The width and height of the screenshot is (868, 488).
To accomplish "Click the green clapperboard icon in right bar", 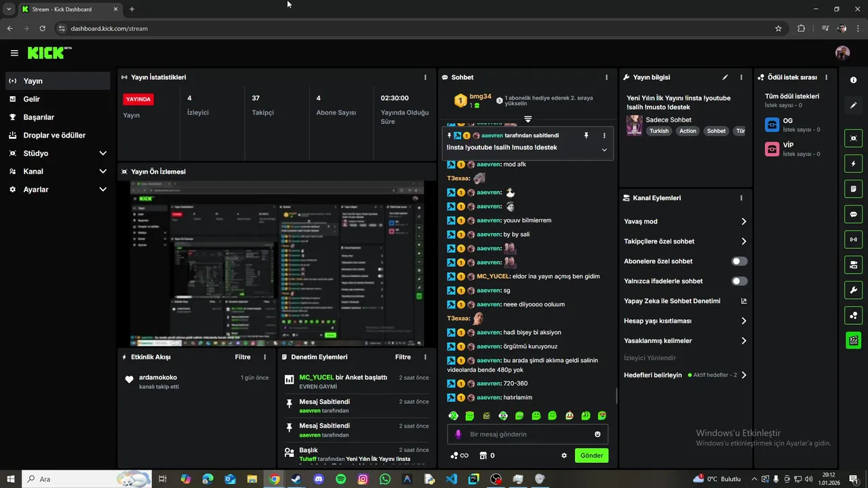I will [x=853, y=340].
